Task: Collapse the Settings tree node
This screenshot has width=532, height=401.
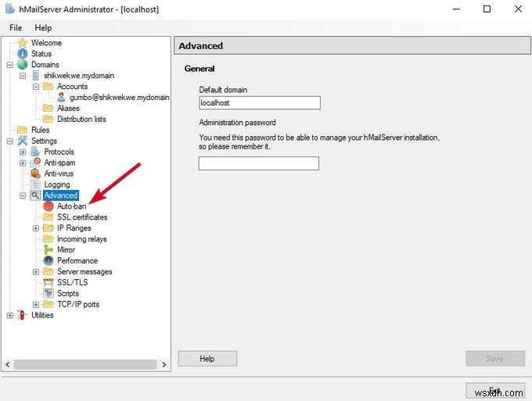Action: click(10, 141)
